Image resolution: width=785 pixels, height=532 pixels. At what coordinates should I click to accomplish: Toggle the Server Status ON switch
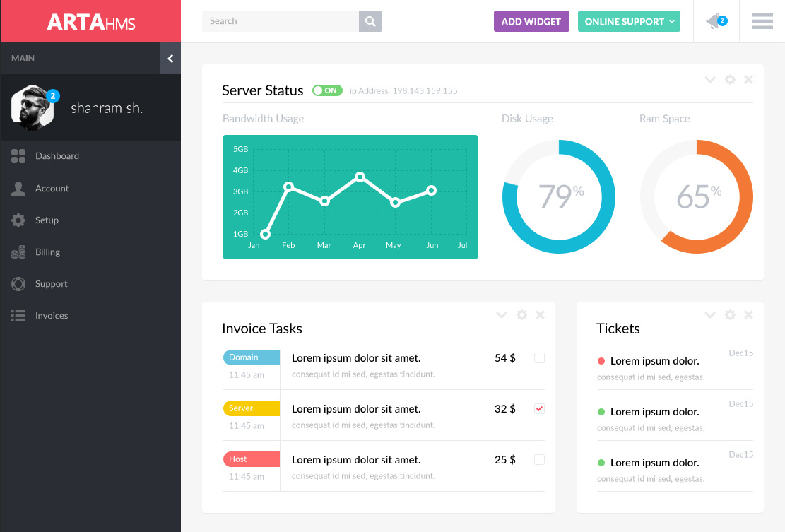click(327, 90)
